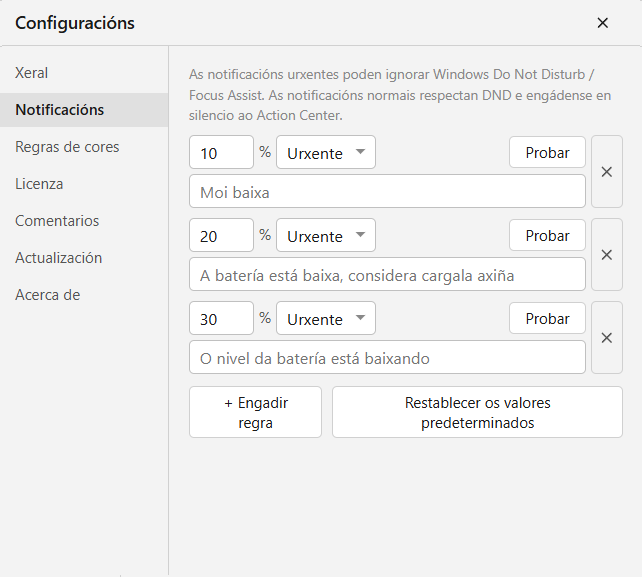Expand Urxente dropdown for 10% rule
The width and height of the screenshot is (642, 577).
(x=326, y=152)
